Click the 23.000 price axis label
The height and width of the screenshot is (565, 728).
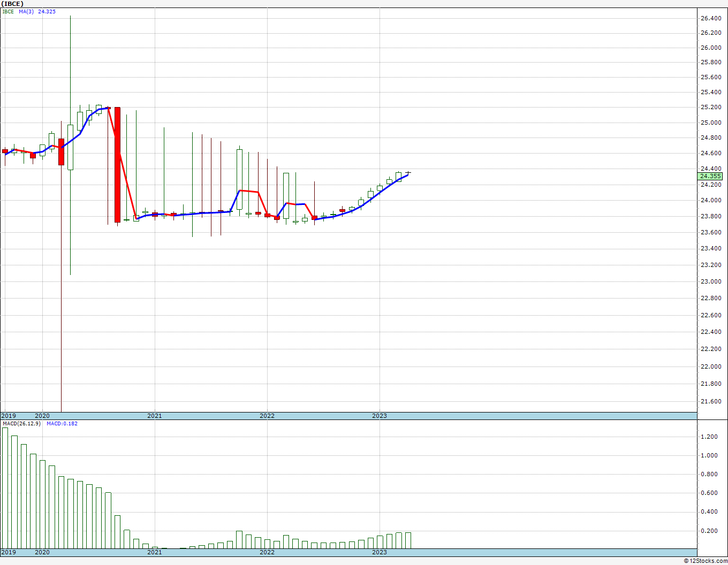(x=711, y=281)
